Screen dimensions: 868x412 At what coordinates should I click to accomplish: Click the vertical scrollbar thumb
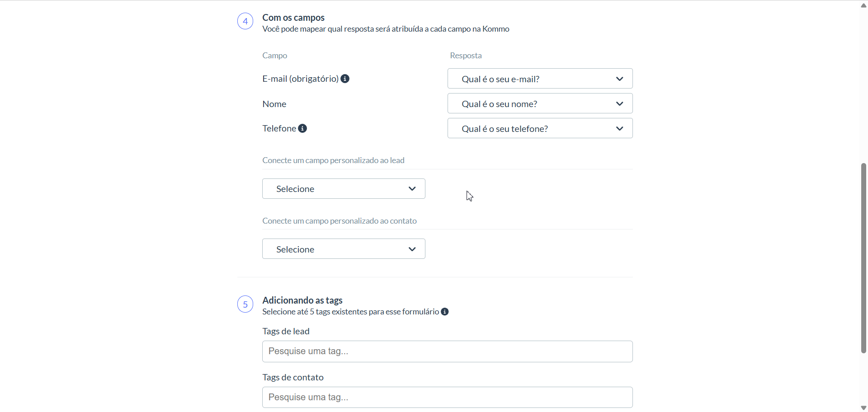click(863, 257)
